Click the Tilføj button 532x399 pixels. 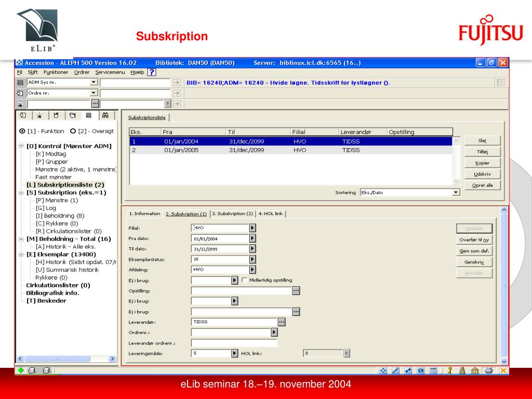click(x=482, y=152)
